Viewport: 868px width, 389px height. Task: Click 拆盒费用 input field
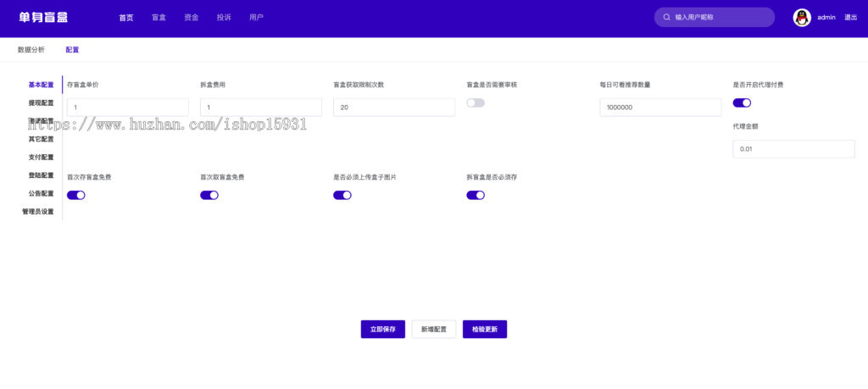point(261,108)
